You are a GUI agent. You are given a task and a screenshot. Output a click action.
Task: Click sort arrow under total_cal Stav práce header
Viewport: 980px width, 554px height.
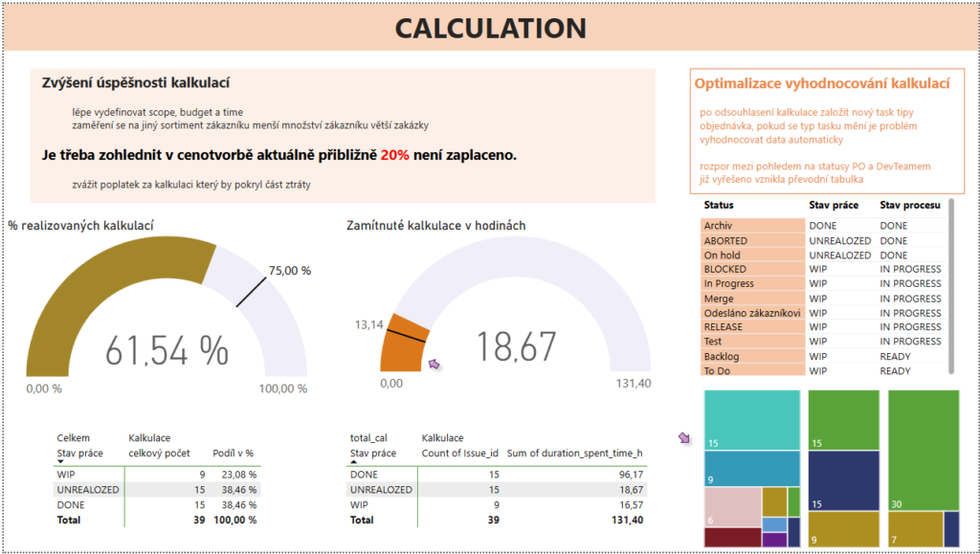(354, 461)
